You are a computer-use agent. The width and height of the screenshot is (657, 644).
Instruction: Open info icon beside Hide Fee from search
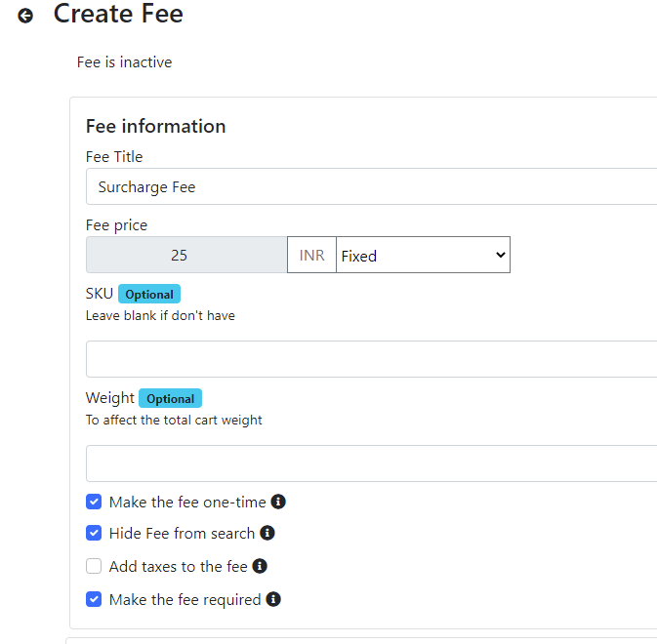click(x=267, y=533)
